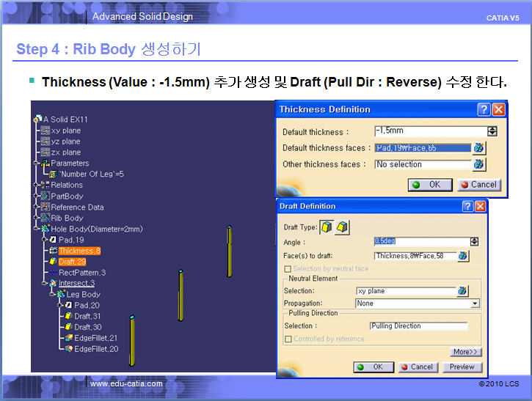The image size is (532, 401).
Task: Click the Neutral Element selection icon
Action: coord(462,291)
